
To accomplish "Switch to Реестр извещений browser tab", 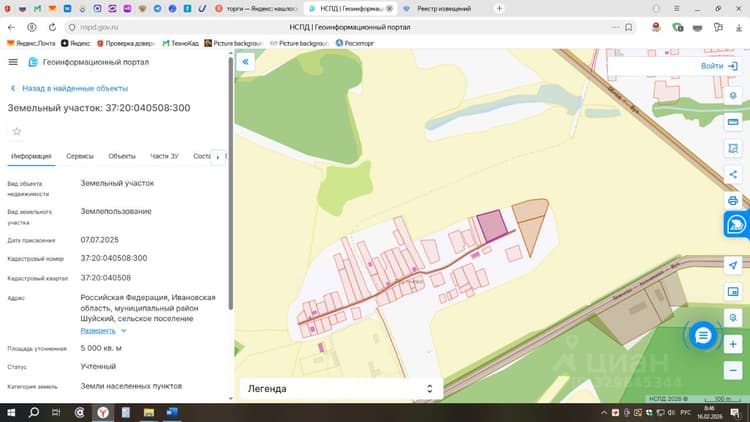I will 444,9.
